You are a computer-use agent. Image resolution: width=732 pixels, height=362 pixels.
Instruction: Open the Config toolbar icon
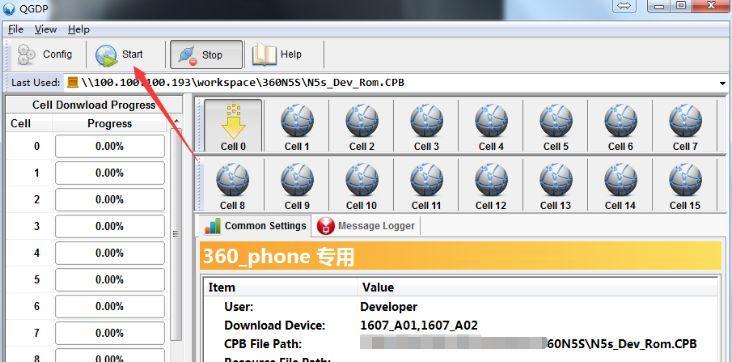(x=27, y=55)
